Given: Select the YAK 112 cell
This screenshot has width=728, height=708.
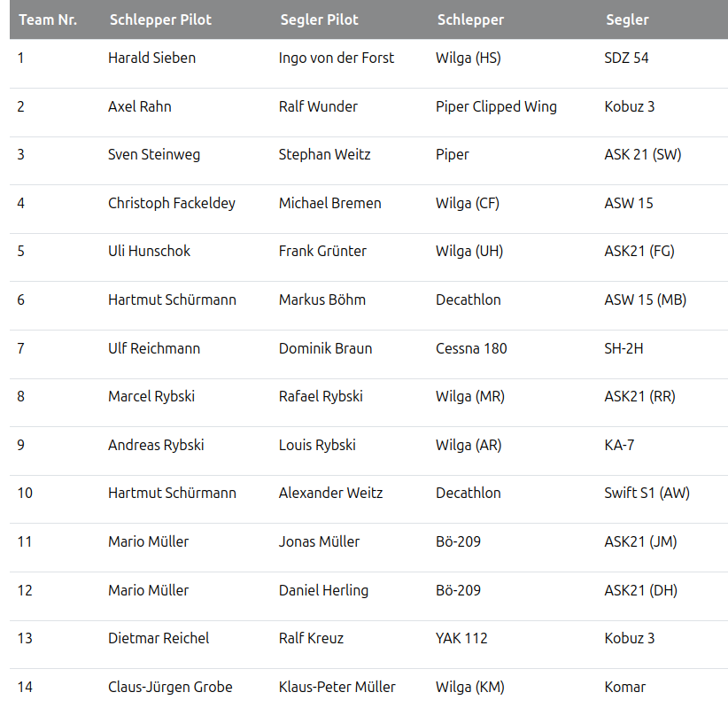Looking at the screenshot, I should click(x=461, y=638).
